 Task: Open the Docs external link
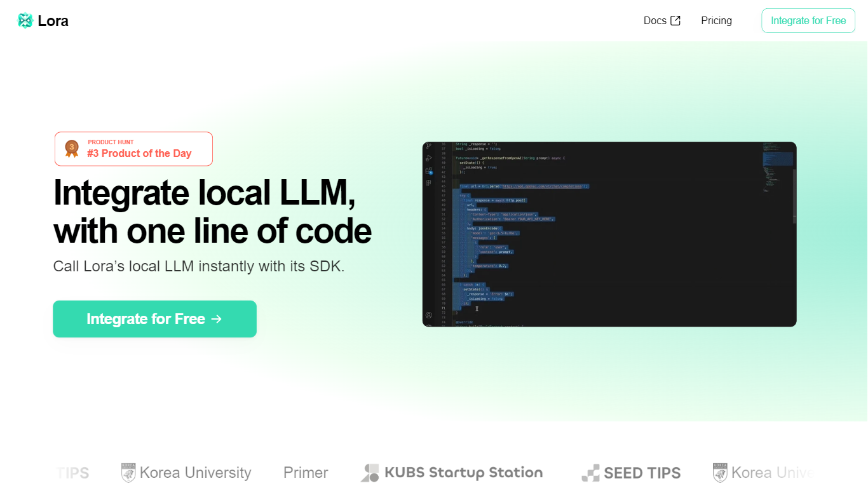coord(662,20)
